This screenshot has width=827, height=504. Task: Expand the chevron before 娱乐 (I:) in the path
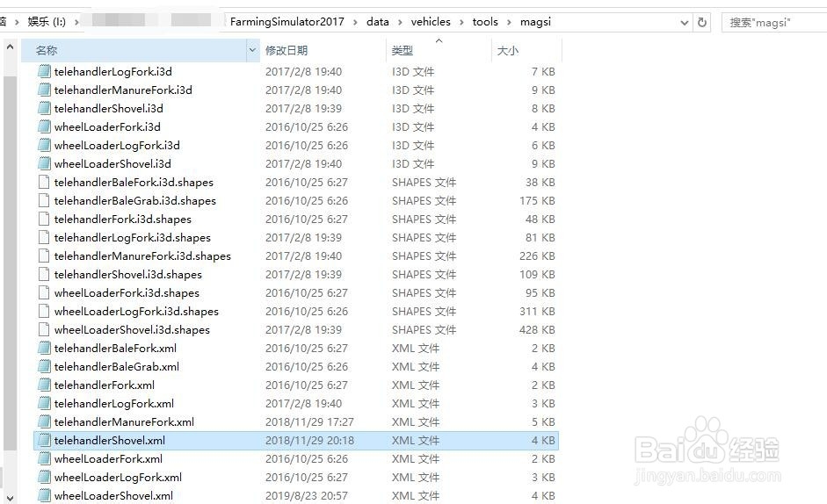pos(17,22)
